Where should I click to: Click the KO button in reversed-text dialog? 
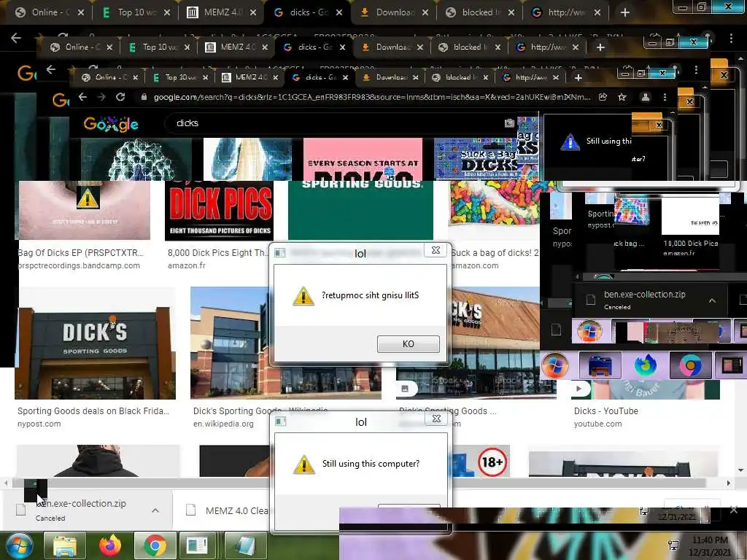coord(409,344)
